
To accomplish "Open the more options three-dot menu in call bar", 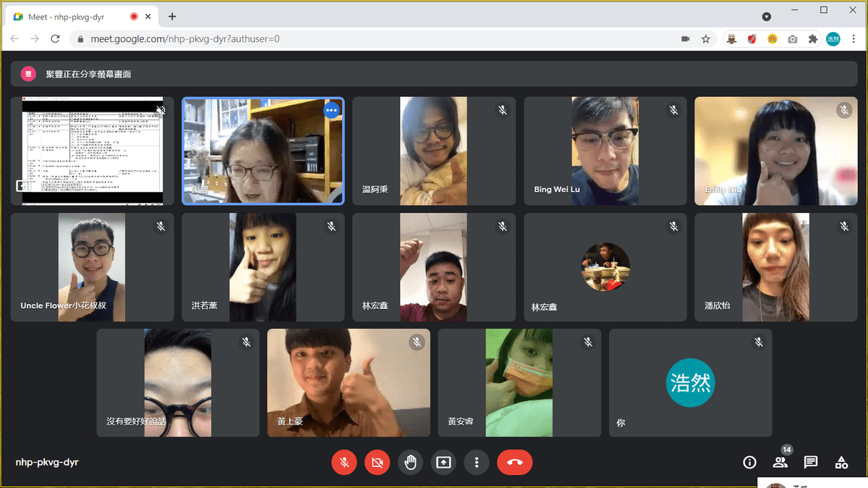I will pyautogui.click(x=476, y=462).
